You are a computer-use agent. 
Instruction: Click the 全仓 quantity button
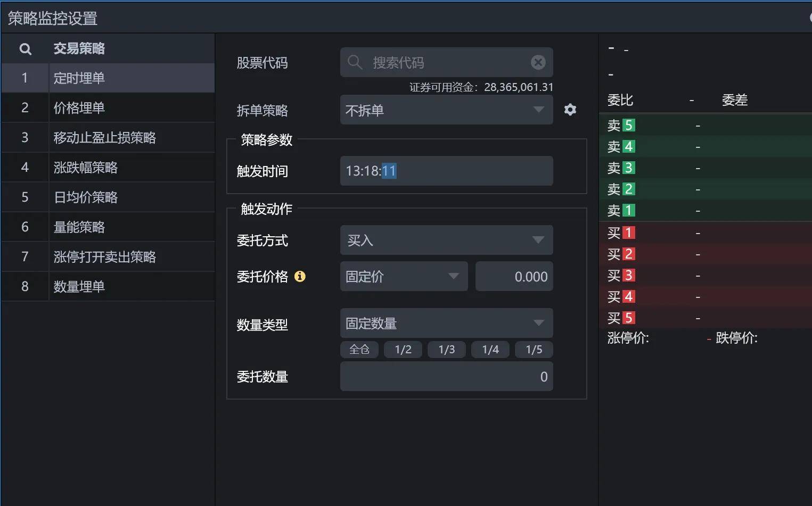click(359, 350)
